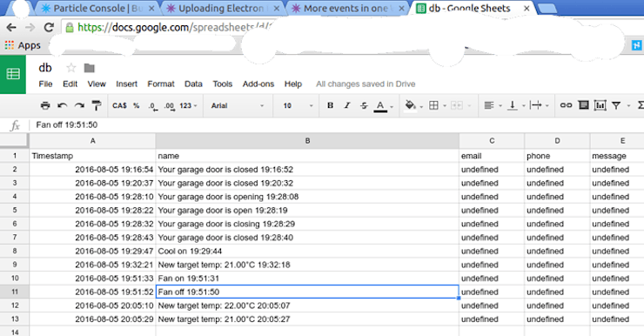Screen dimensions: 644x336
Task: Open the fill color paint bucket
Action: (x=410, y=105)
